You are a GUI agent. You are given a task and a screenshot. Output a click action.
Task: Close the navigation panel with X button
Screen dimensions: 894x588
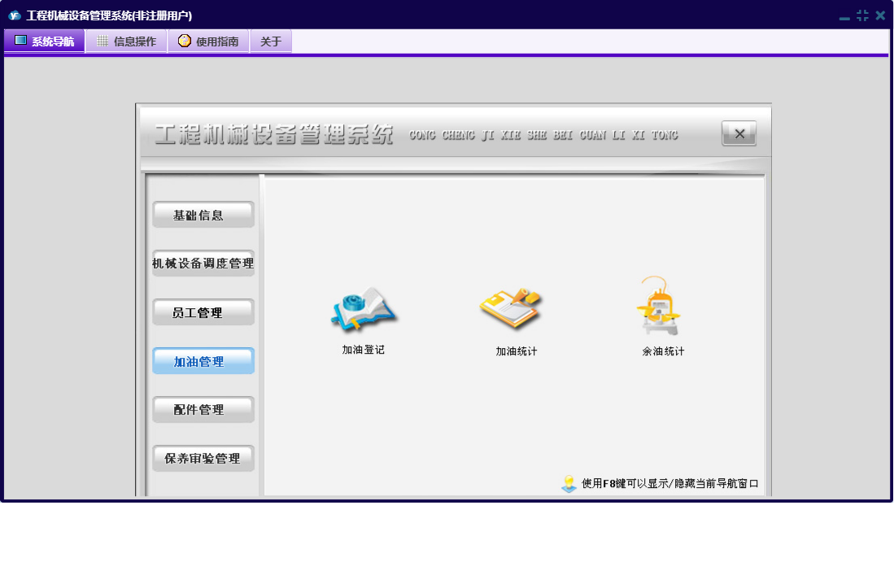pos(739,134)
